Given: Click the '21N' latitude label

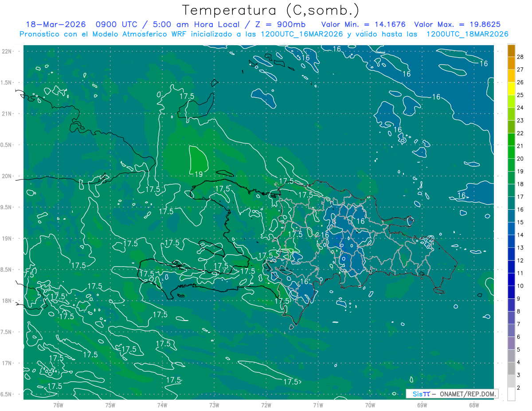Looking at the screenshot, I should point(6,114).
